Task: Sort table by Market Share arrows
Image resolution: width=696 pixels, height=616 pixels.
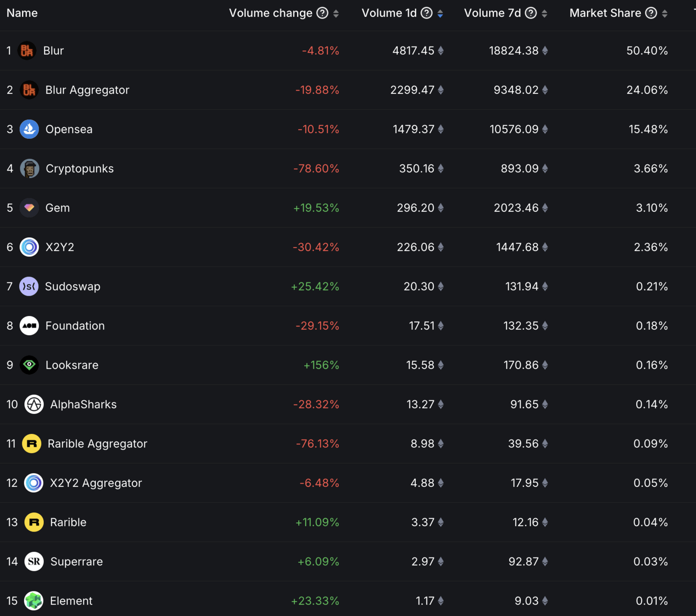Action: click(x=665, y=14)
